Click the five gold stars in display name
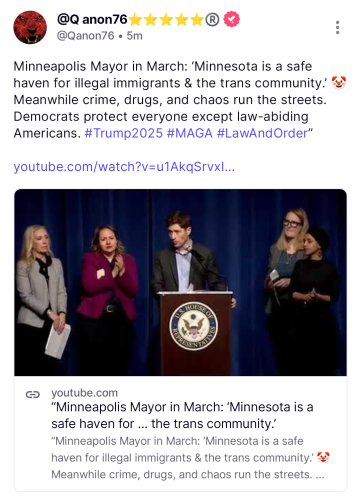This screenshot has width=361, height=500. tap(166, 20)
